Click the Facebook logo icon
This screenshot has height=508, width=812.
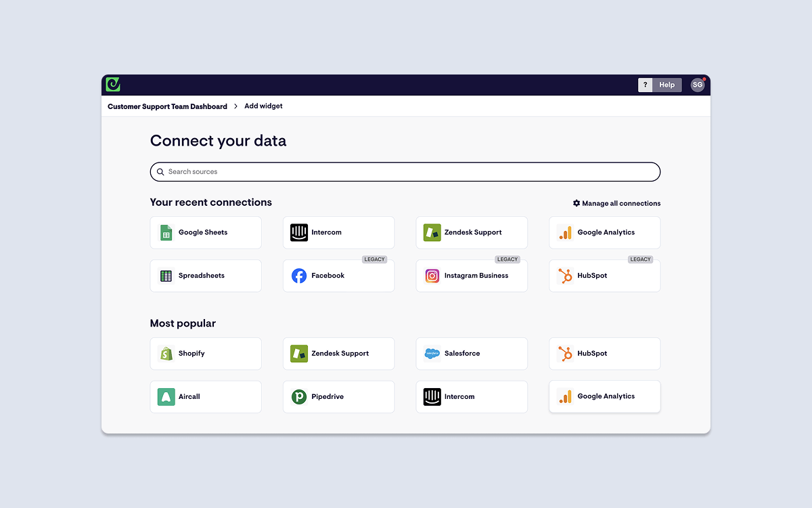tap(299, 276)
